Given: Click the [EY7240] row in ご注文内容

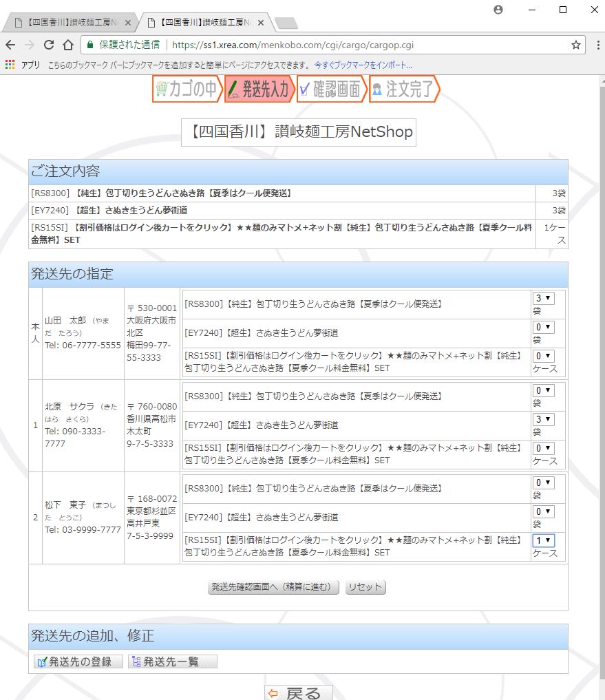Looking at the screenshot, I should (298, 210).
